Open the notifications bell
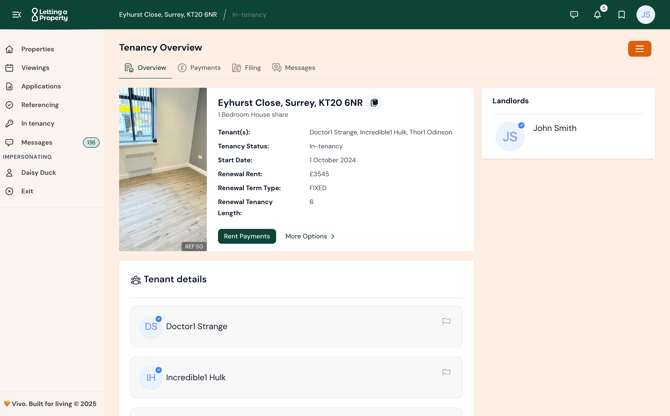Screen dimensions: 670x416 click(598, 15)
